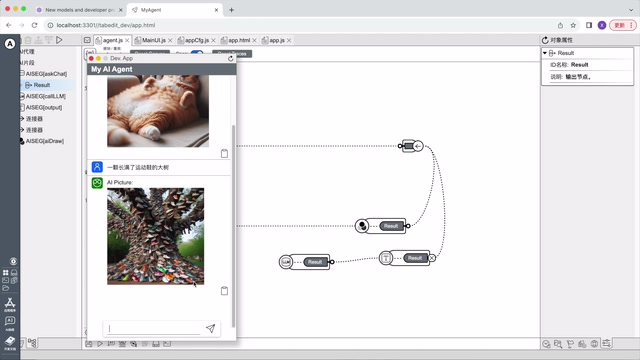Click the eye-shaped icon in dark sidebar
The image size is (640, 360).
click(13, 261)
